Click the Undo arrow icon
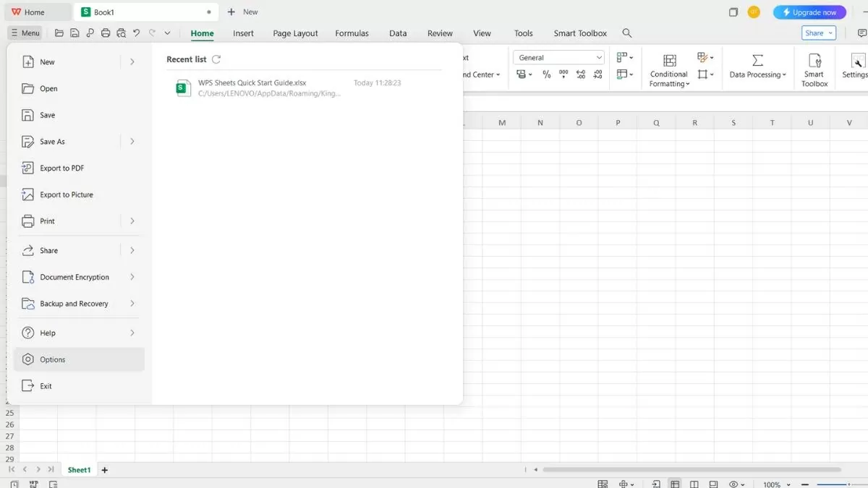 point(137,33)
